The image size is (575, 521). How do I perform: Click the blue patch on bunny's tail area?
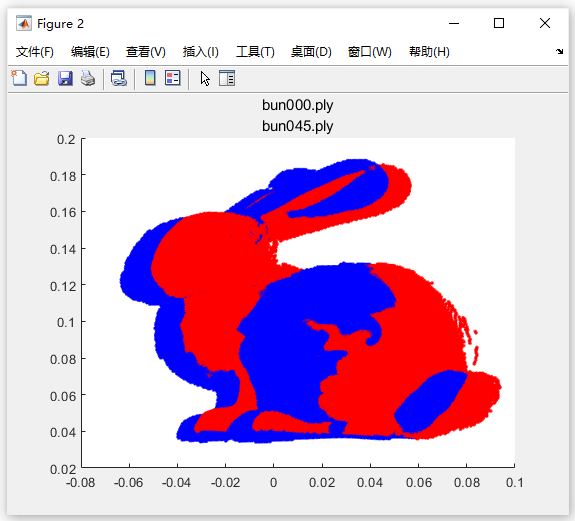click(x=431, y=401)
